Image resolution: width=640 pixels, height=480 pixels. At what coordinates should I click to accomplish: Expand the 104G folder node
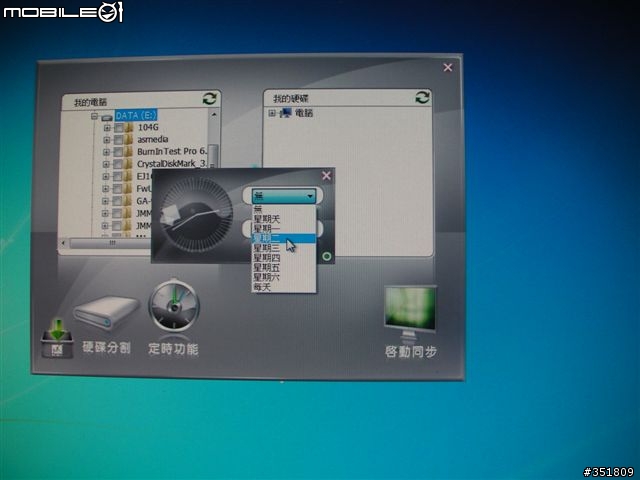[x=107, y=128]
